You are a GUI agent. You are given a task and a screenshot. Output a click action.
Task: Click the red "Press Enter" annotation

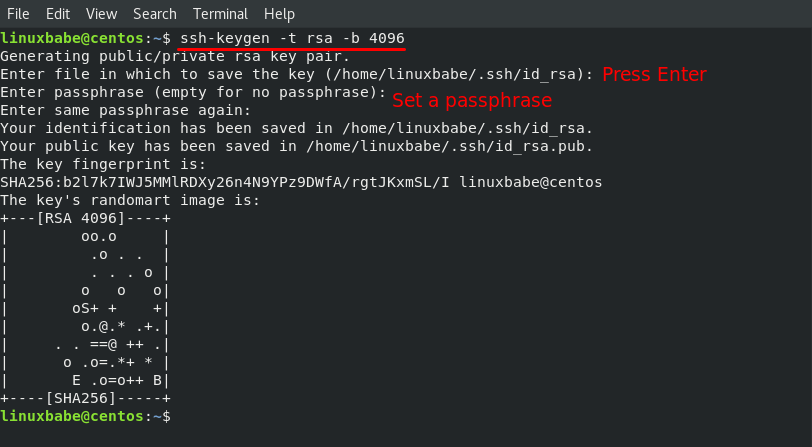(654, 75)
